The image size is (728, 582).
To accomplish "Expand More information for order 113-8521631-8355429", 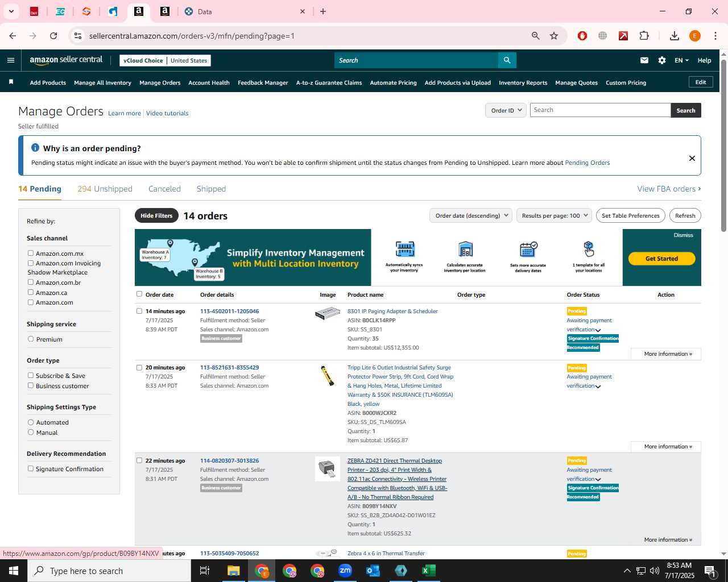I will click(x=666, y=447).
